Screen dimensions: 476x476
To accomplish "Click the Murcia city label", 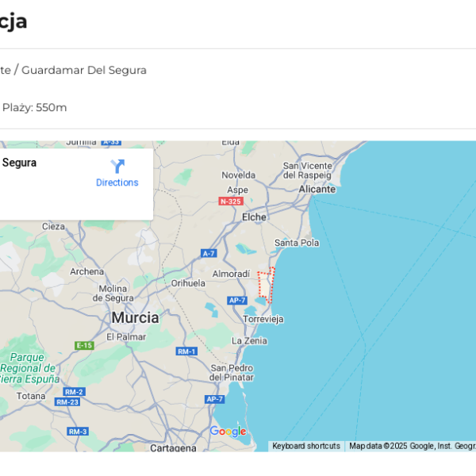I will click(x=135, y=318).
